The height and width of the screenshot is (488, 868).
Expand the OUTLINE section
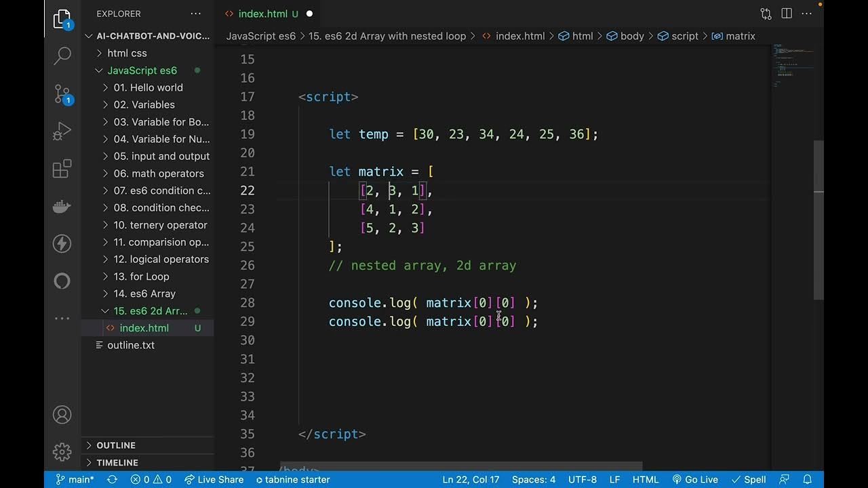click(147, 445)
